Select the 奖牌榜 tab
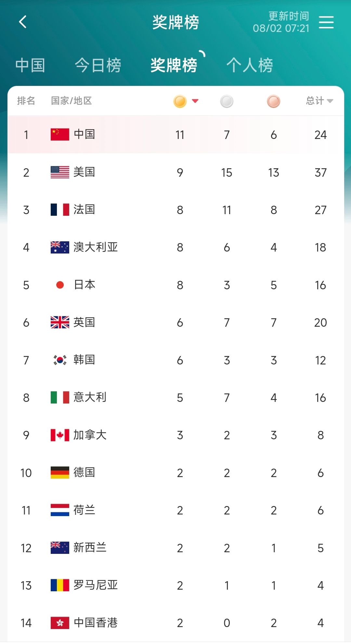Screen dimensions: 351x644 (174, 65)
